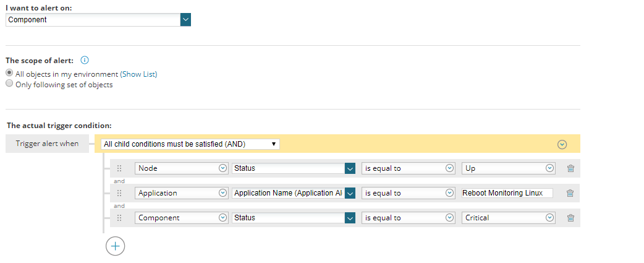The image size is (644, 263).
Task: Grab the drag handle of Application row
Action: (x=119, y=193)
